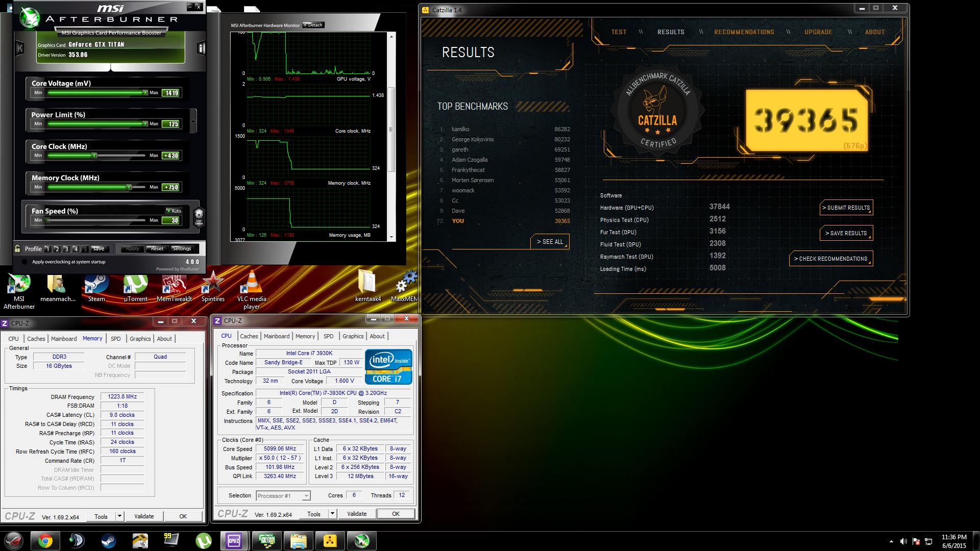Launch Steam from the desktop shortcut

96,288
